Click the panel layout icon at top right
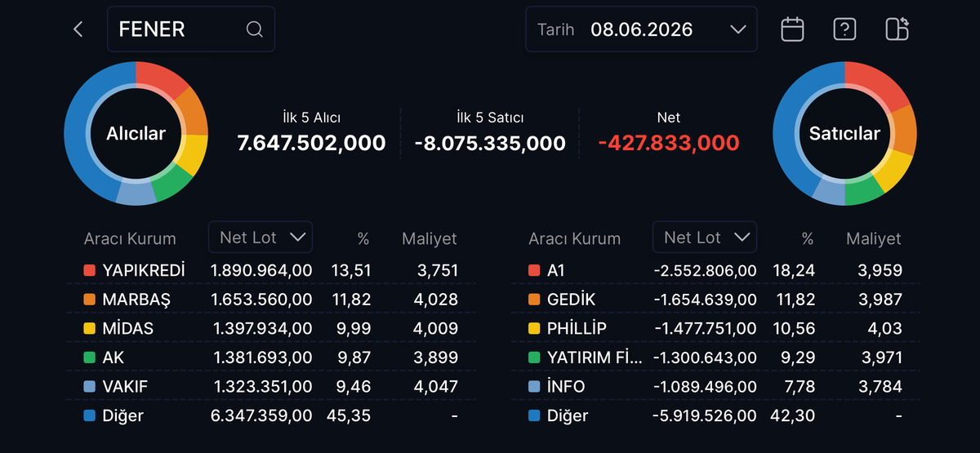 pyautogui.click(x=897, y=29)
